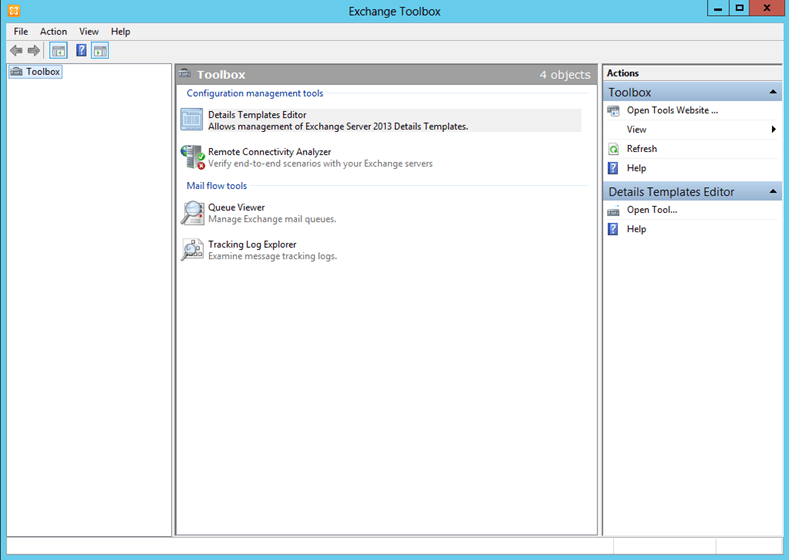Screen dimensions: 789x560
Task: Click the Configuration management tools group header
Action: click(x=255, y=93)
